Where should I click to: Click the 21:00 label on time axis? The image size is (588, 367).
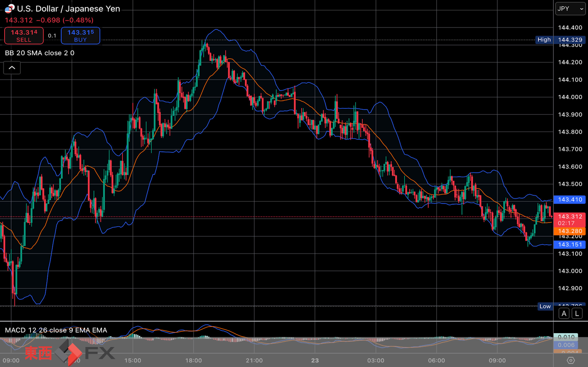click(x=254, y=360)
